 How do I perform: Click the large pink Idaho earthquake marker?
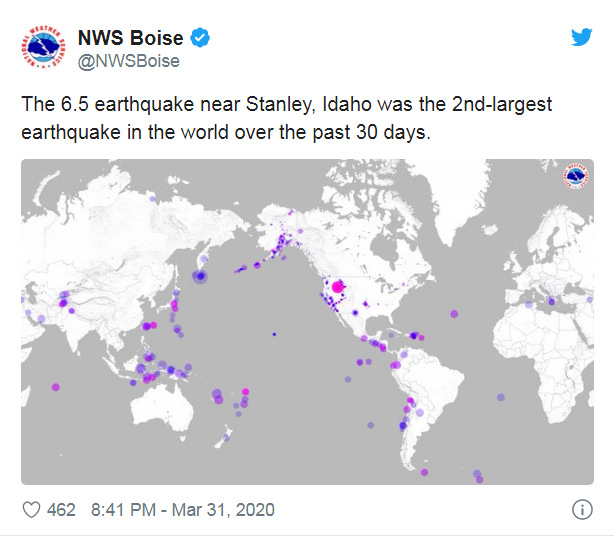pyautogui.click(x=337, y=287)
